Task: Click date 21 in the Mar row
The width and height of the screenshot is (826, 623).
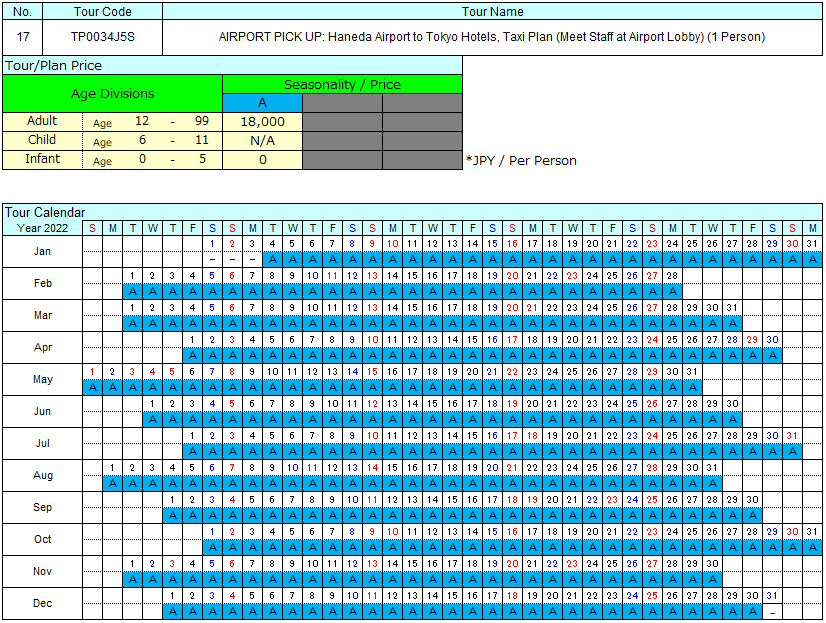Action: (x=532, y=308)
